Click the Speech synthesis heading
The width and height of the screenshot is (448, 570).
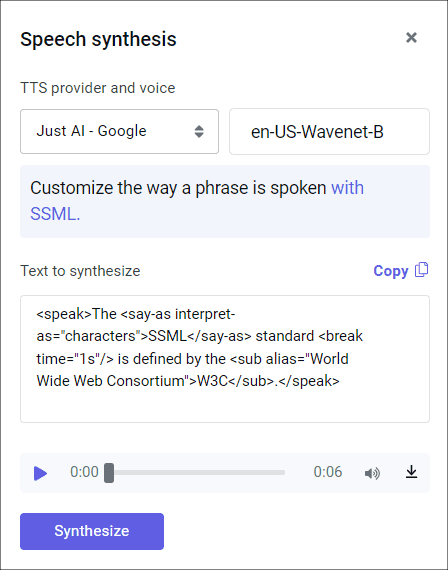coord(98,39)
